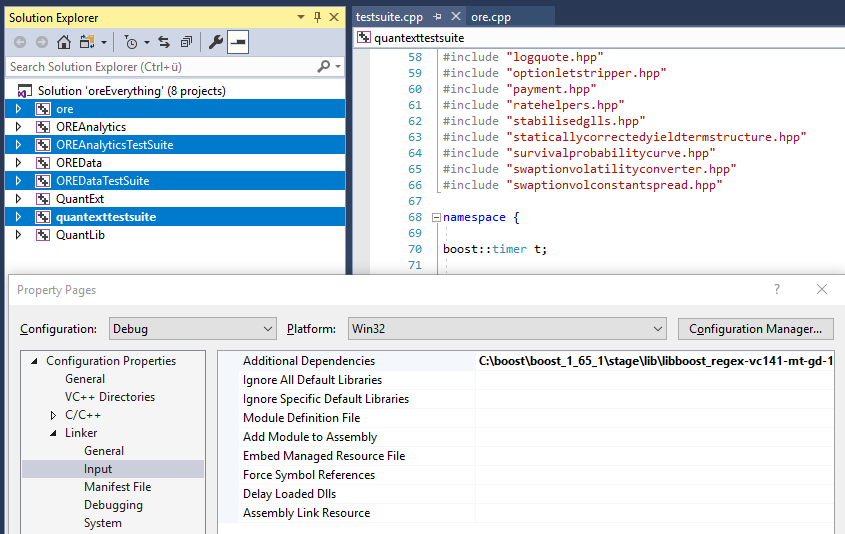
Task: Expand the OREAnalytics project node
Action: (18, 127)
